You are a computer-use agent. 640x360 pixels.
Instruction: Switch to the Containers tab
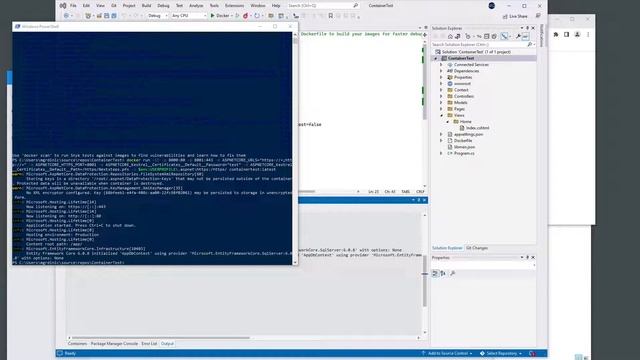[77, 344]
